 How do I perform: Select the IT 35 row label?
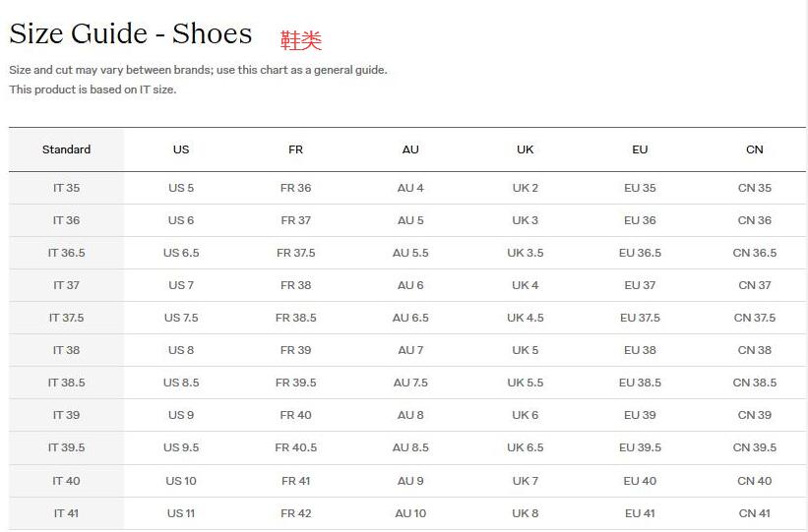(x=66, y=188)
